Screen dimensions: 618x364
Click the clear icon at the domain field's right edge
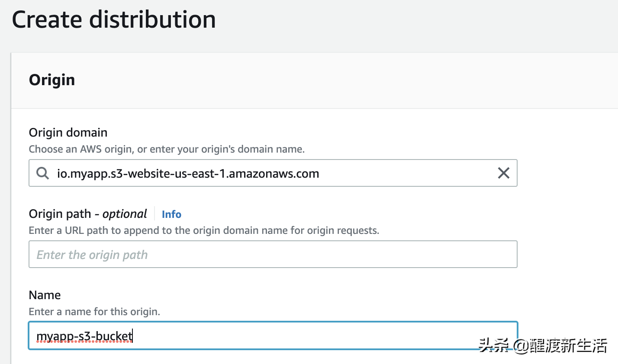point(503,173)
